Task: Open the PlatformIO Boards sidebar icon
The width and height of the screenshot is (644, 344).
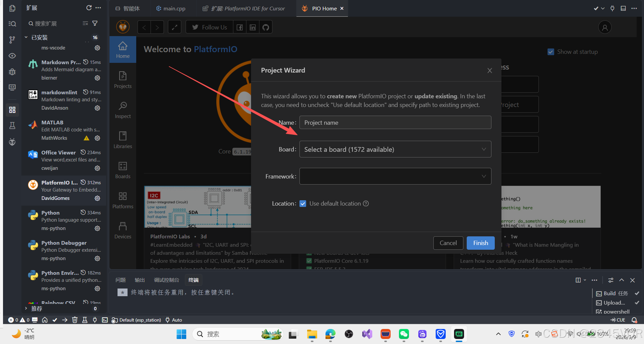Action: tap(123, 170)
